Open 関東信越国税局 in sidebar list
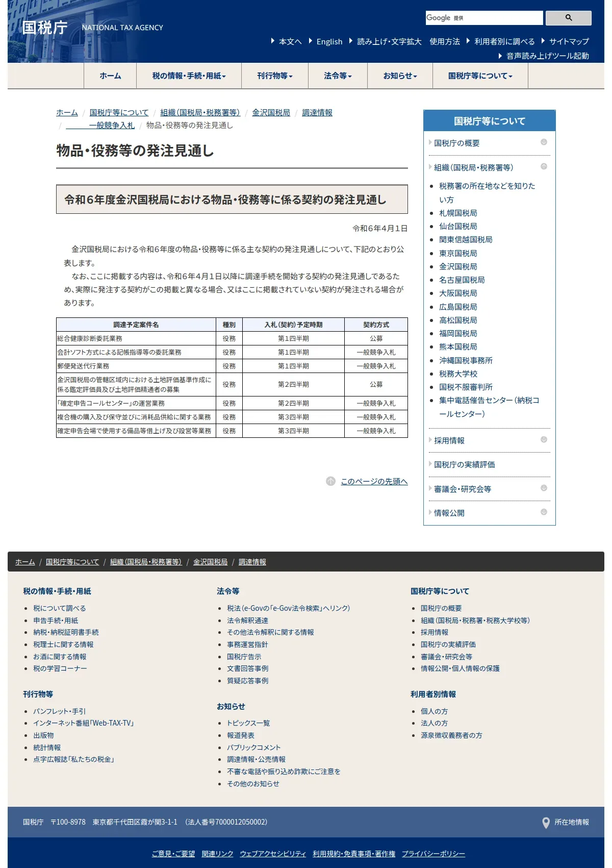Viewport: 612px width, 868px height. pyautogui.click(x=466, y=239)
